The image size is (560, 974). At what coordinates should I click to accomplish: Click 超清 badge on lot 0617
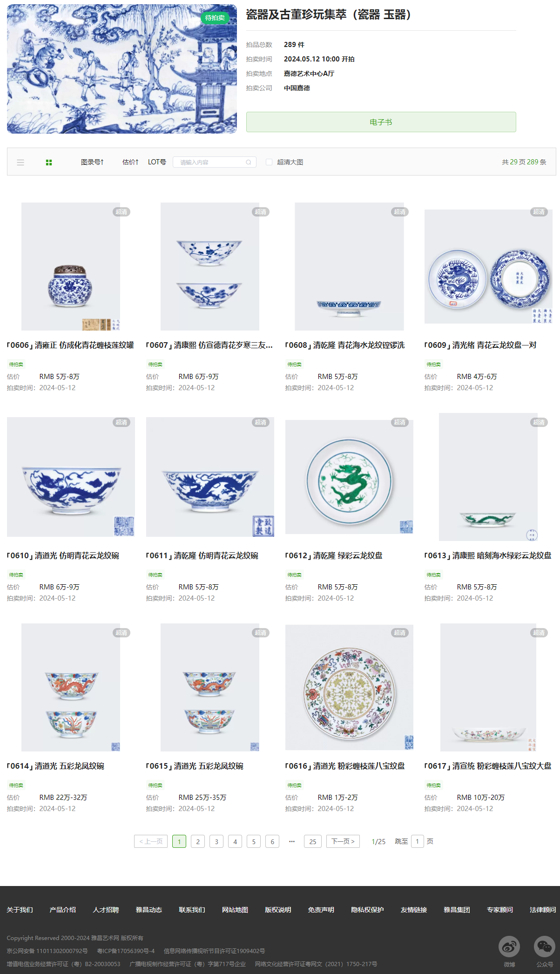tap(539, 633)
